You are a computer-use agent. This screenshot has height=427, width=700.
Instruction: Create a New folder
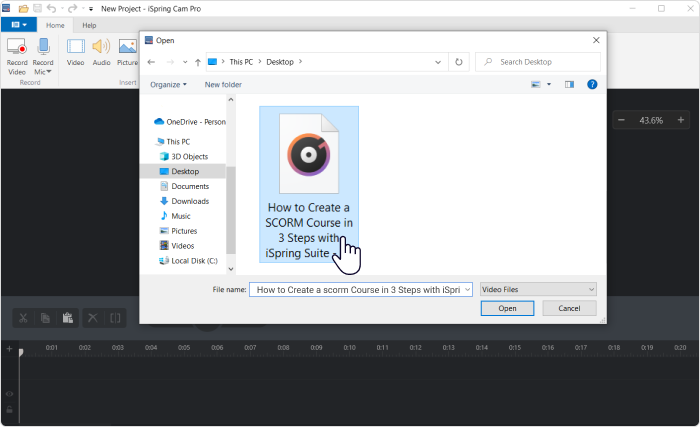(223, 85)
